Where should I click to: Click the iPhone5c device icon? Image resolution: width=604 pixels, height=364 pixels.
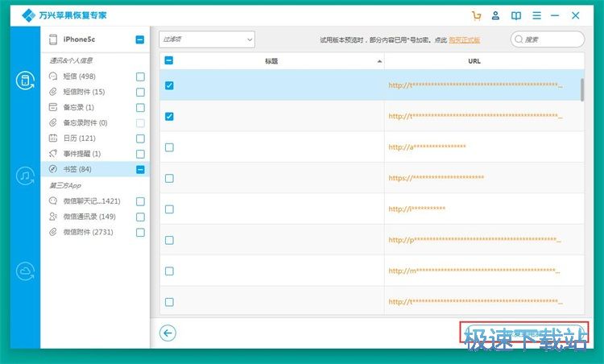tap(53, 39)
